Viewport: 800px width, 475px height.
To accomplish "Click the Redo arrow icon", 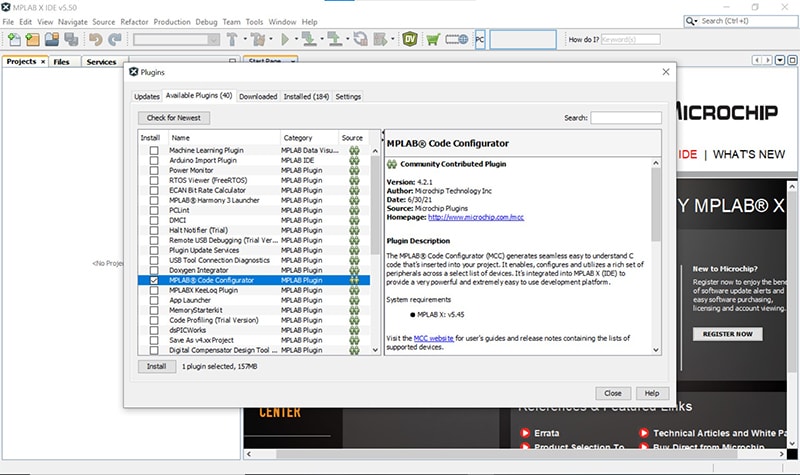I will point(115,39).
